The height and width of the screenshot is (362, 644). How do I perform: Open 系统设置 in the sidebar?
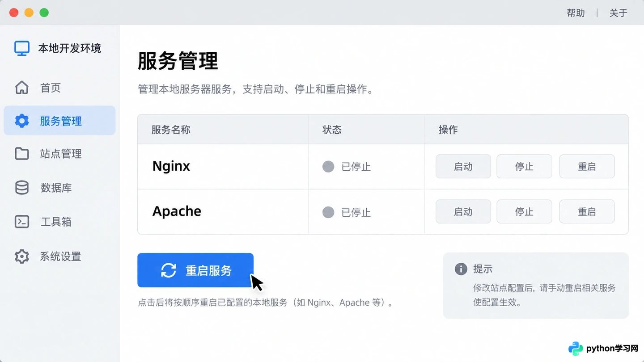pos(59,257)
